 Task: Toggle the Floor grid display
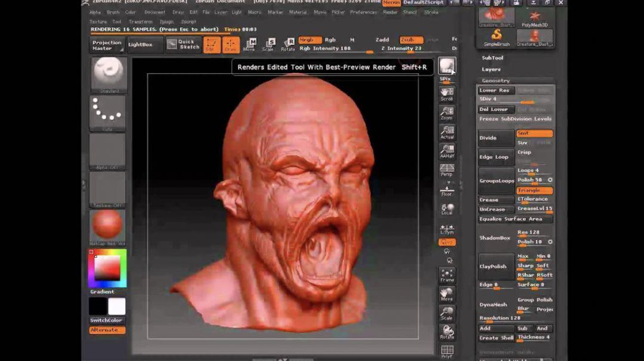click(447, 190)
